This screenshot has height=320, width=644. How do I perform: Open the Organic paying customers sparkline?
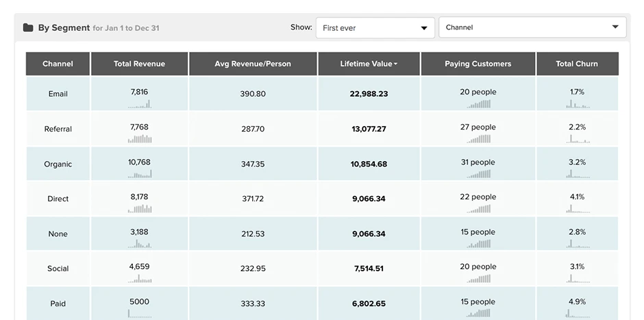point(478,174)
